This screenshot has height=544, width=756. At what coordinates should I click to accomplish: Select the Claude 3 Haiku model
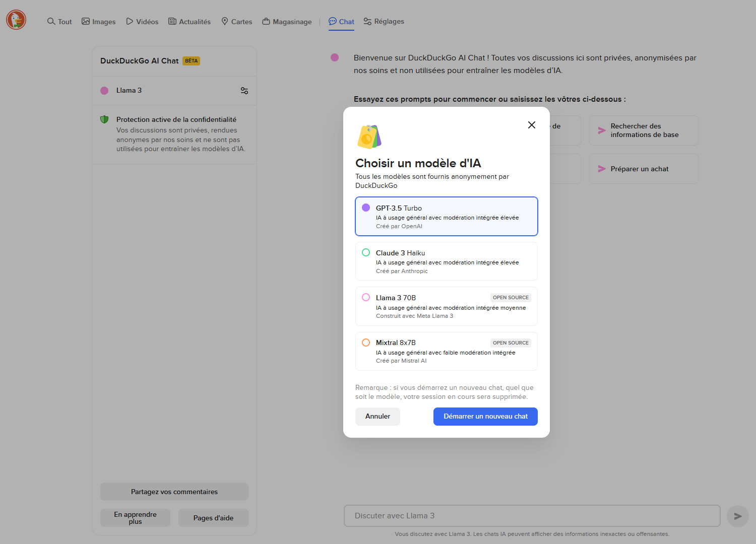(447, 261)
